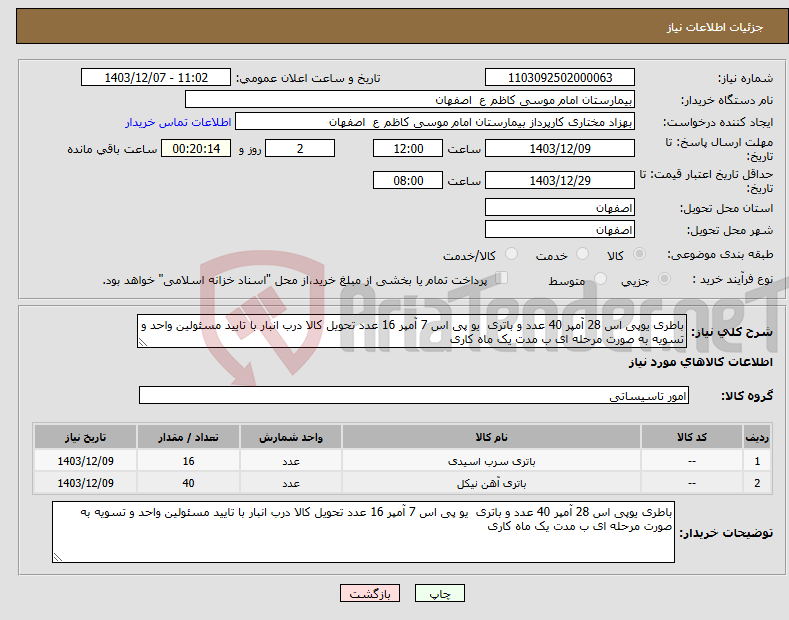Click the row number 1 cell

coord(757,461)
